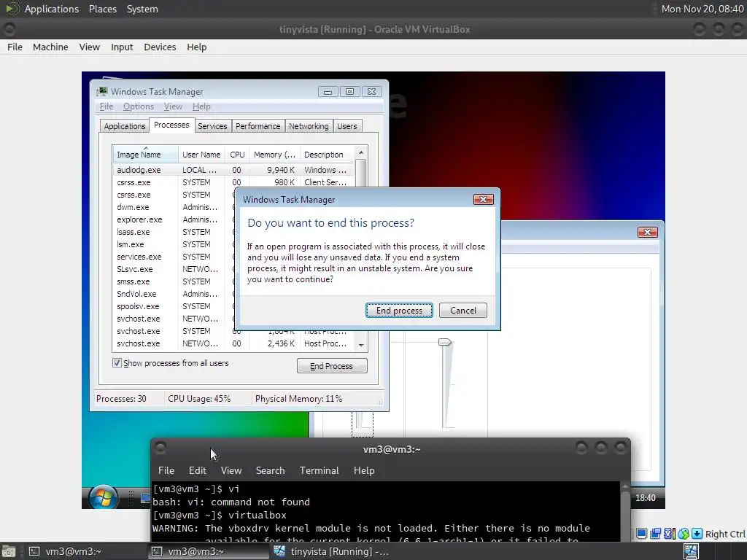
Task: Open the Places menu in top panel
Action: coord(103,9)
